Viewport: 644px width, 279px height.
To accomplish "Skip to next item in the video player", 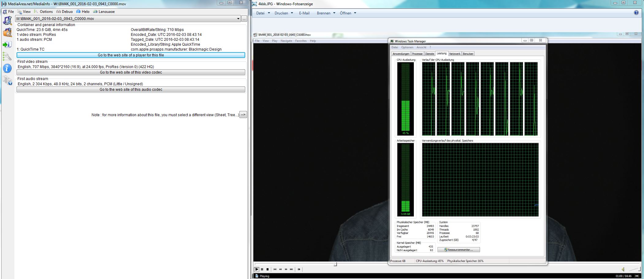I will pyautogui.click(x=292, y=269).
